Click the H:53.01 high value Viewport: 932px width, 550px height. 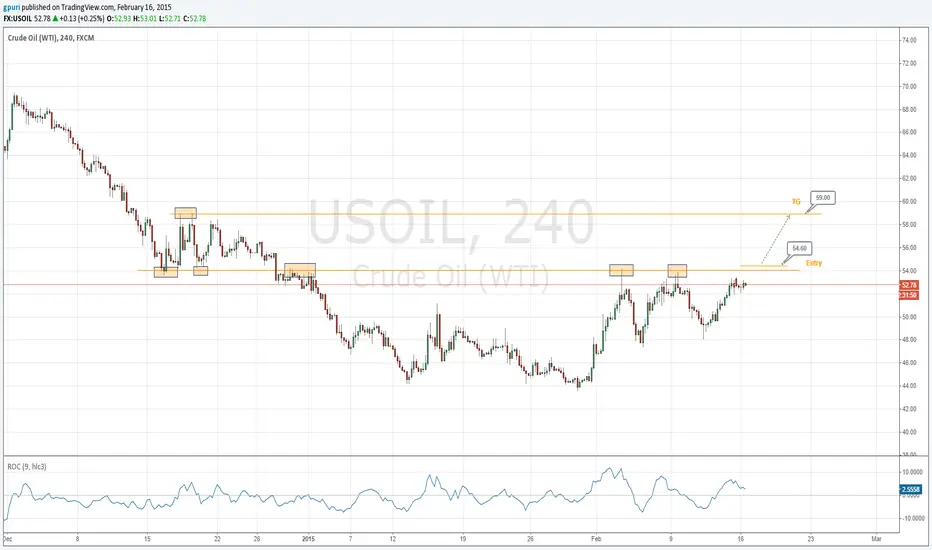point(144,18)
